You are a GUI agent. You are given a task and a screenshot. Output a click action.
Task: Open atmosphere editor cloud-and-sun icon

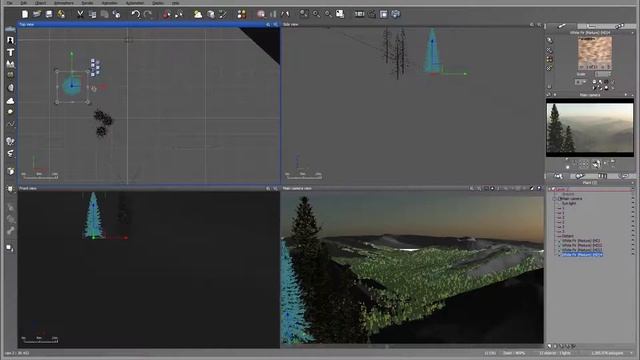pos(198,14)
